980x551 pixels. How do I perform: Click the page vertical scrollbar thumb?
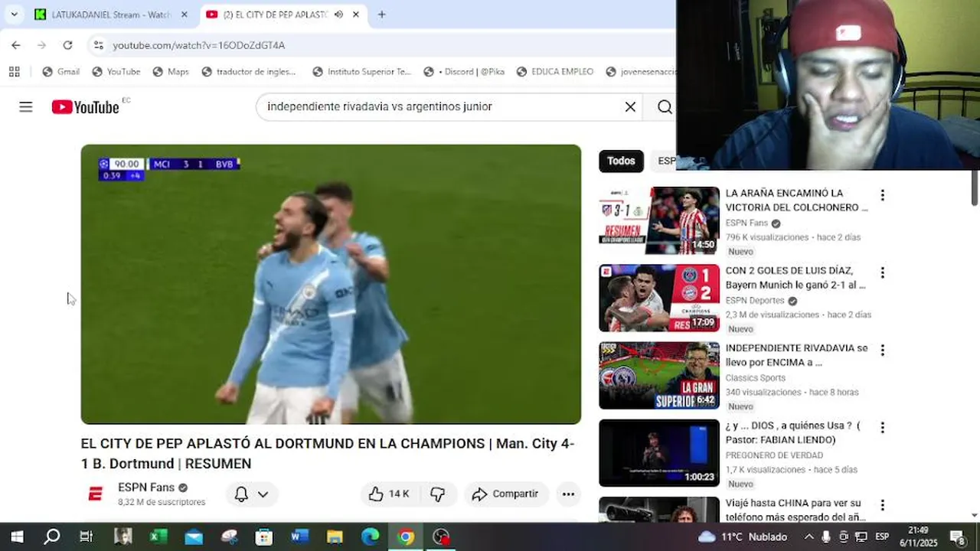975,187
